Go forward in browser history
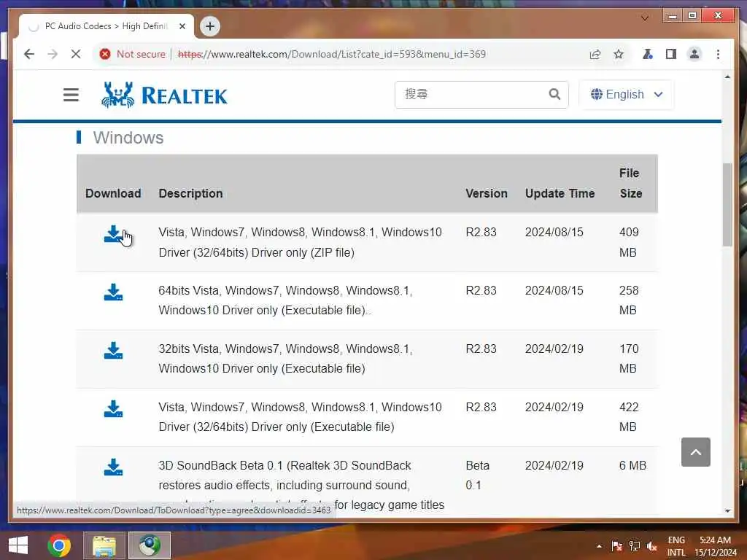The image size is (747, 560). [53, 54]
